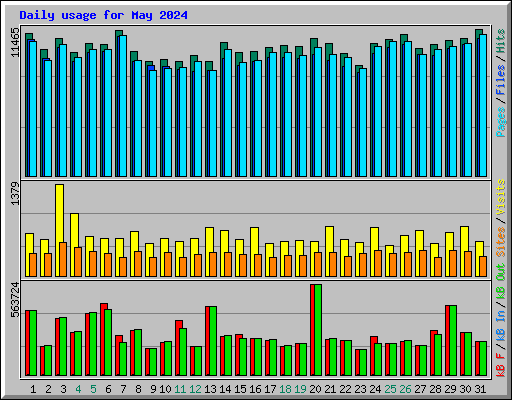Click the "kB F" legend label
This screenshot has height=400, width=512.
click(x=501, y=365)
